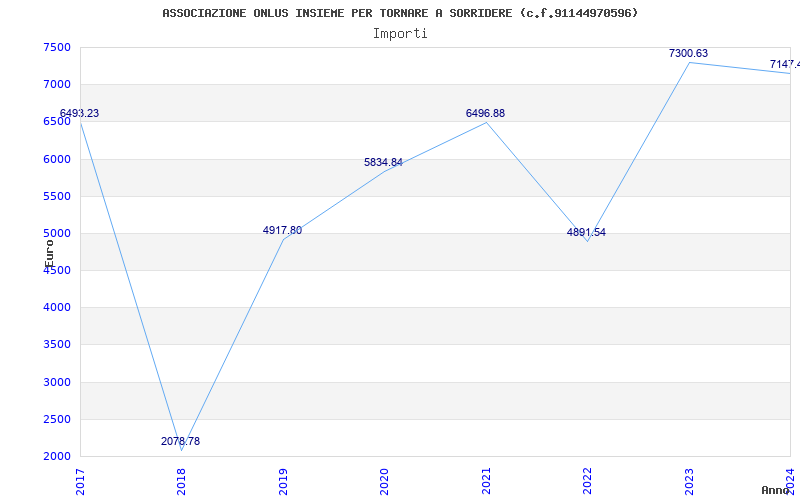The height and width of the screenshot is (500, 800).
Task: Click the x-axis year 2017
Action: coord(81,481)
